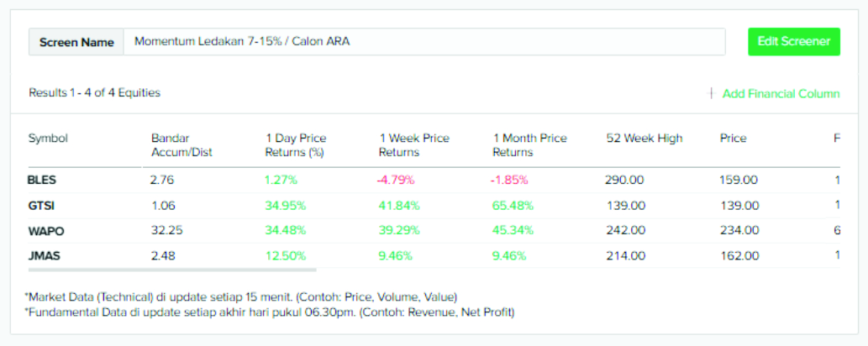Open the WAPO stock symbol
The image size is (868, 346).
pyautogui.click(x=44, y=230)
